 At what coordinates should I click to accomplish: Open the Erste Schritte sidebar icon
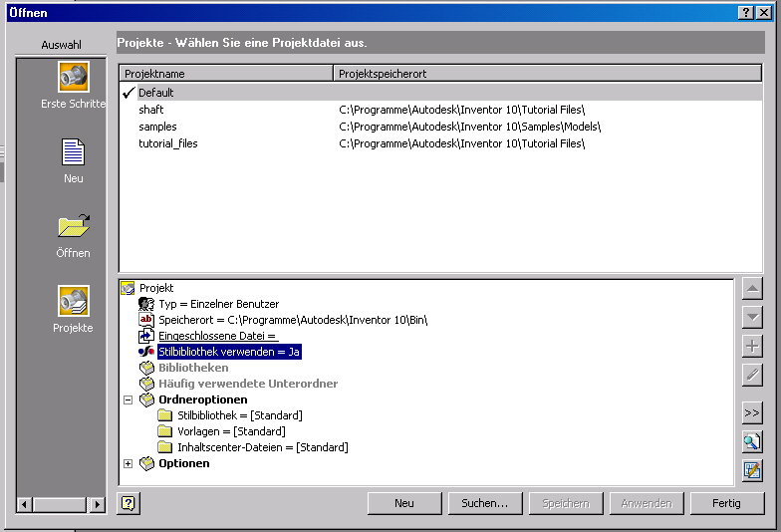[74, 77]
